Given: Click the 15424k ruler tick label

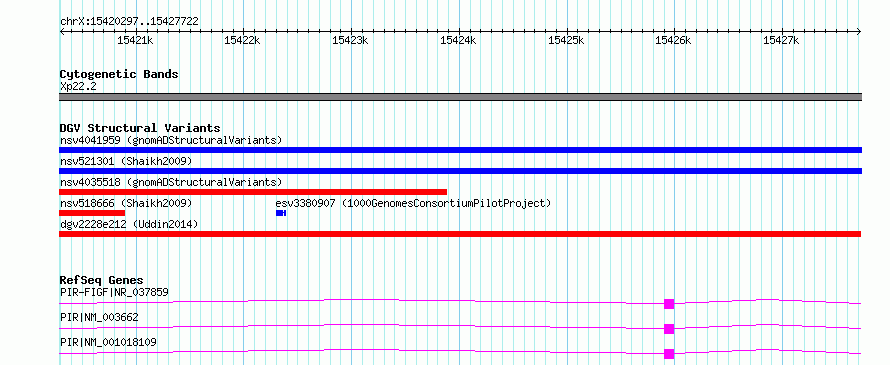Looking at the screenshot, I should 458,40.
